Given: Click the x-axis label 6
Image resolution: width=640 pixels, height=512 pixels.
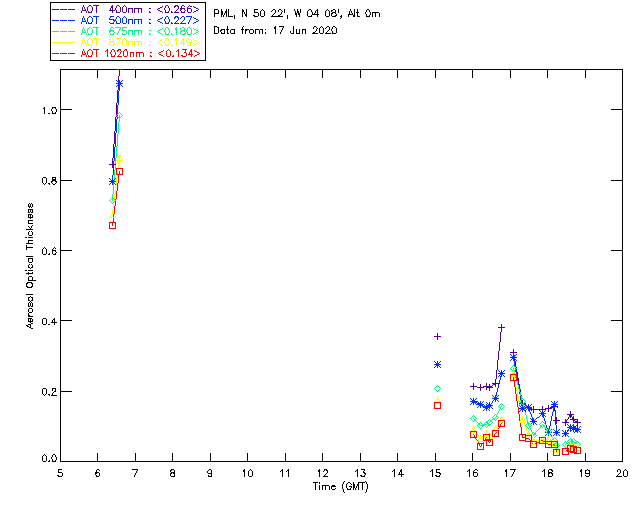Looking at the screenshot, I should pyautogui.click(x=98, y=473).
